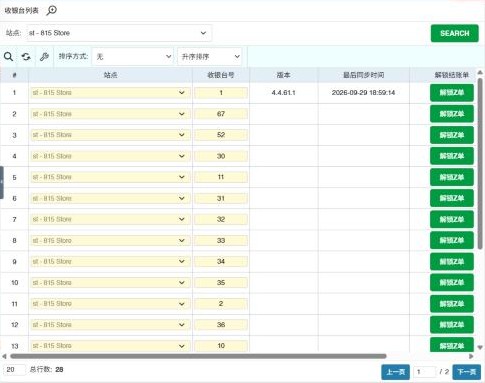
Task: Click 解锁Z单 button in row 12
Action: (452, 325)
